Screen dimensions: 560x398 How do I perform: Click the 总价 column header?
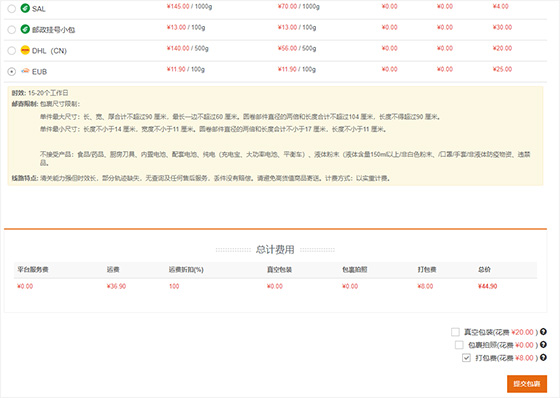pos(484,270)
